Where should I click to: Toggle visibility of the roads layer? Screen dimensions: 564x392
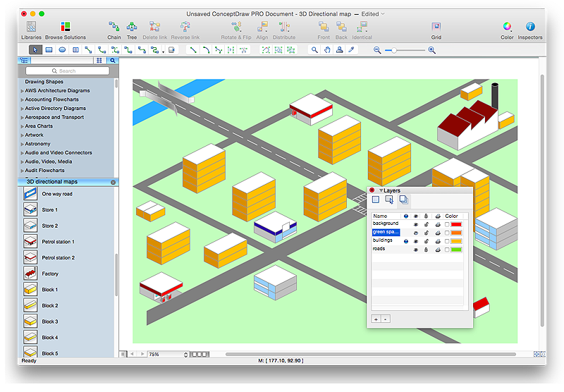point(417,250)
